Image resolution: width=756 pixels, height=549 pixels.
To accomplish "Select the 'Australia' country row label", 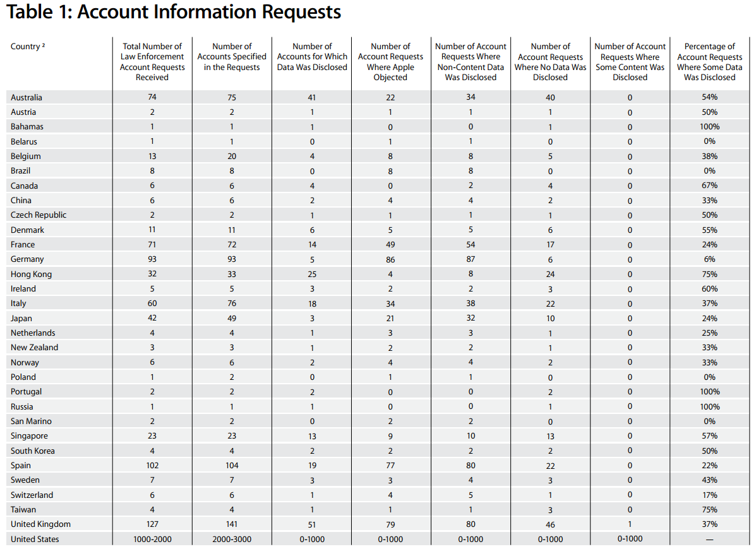I will pyautogui.click(x=26, y=97).
